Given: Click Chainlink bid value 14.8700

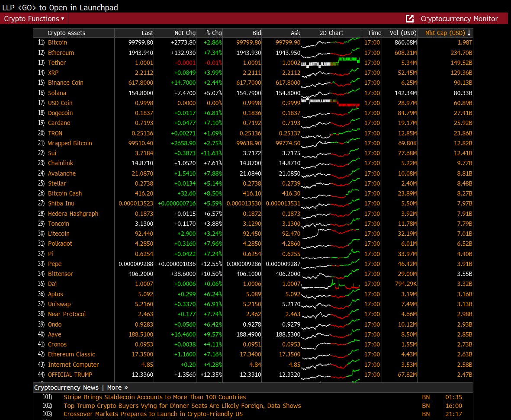Looking at the screenshot, I should [250, 163].
